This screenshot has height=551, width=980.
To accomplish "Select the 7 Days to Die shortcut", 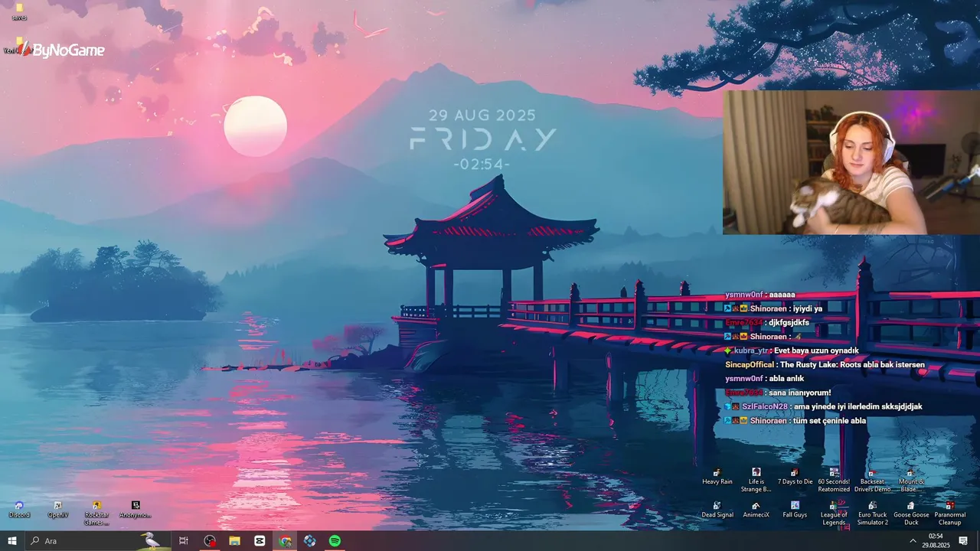I will [x=795, y=477].
